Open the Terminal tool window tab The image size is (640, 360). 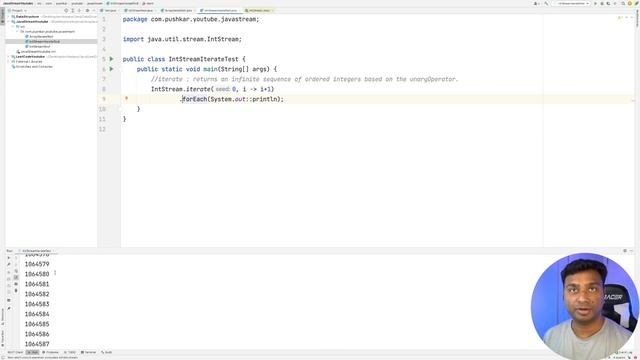point(89,352)
